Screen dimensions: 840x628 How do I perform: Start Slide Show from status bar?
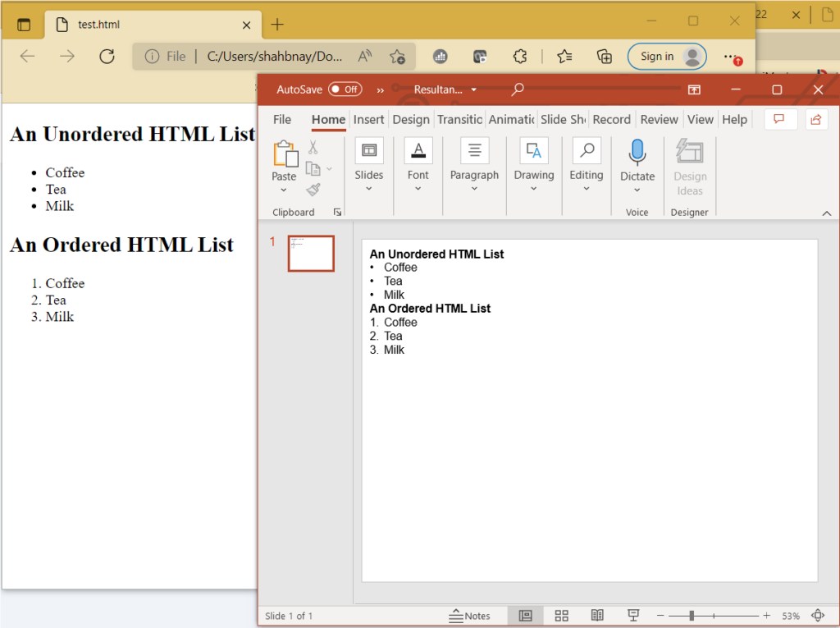pos(633,616)
